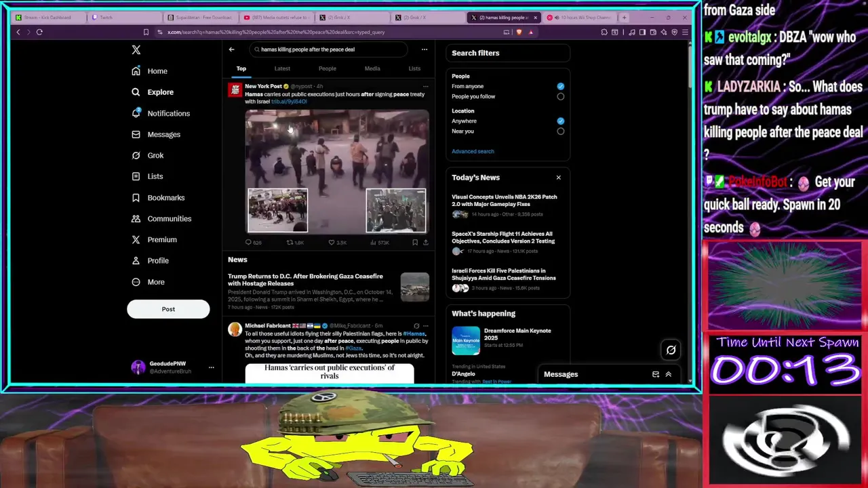Click the white Post button
Image resolution: width=868 pixels, height=488 pixels.
(168, 309)
